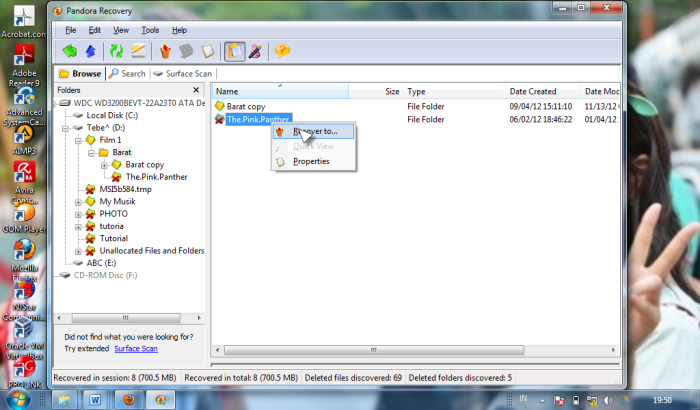
Task: Click file list scroll right arrow
Action: pyautogui.click(x=613, y=350)
